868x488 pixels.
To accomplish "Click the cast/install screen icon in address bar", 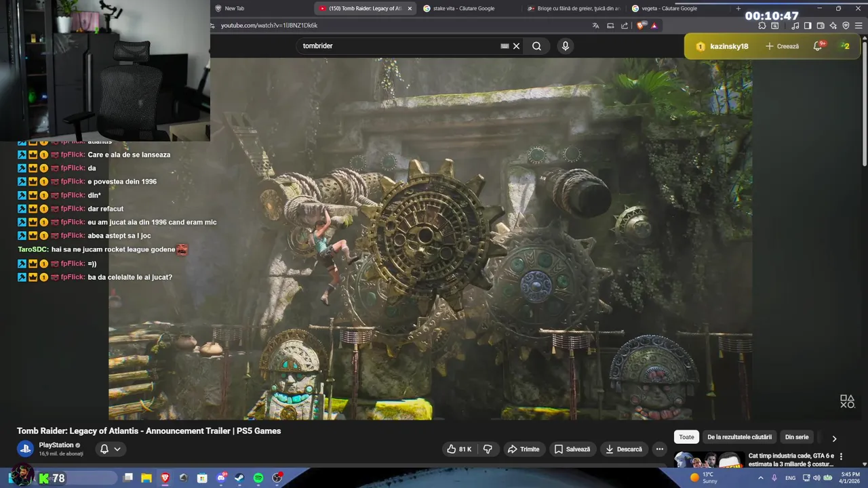I will [x=610, y=26].
